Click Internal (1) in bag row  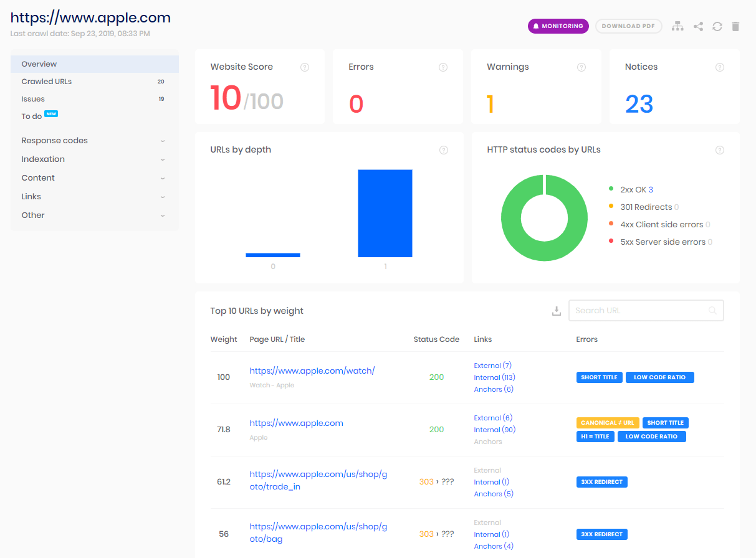(492, 534)
